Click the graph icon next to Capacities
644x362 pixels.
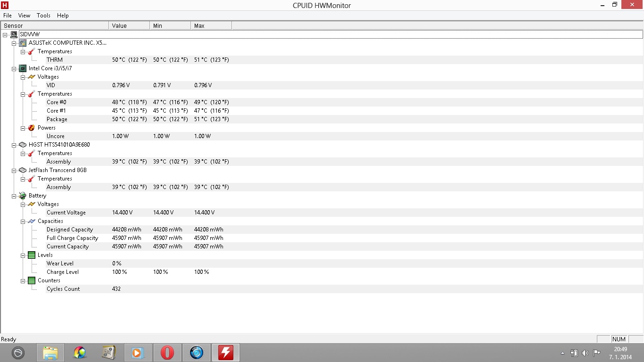click(x=32, y=221)
